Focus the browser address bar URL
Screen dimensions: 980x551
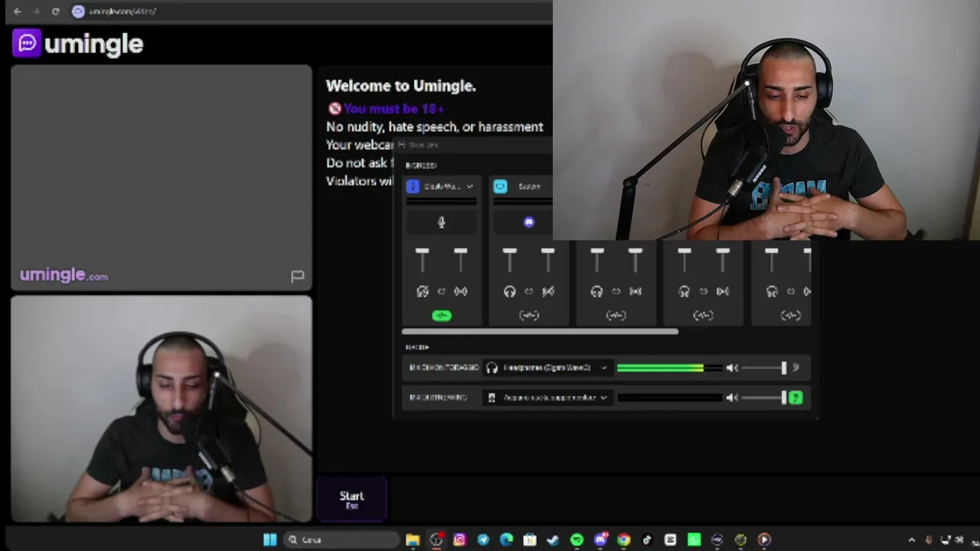[x=122, y=11]
